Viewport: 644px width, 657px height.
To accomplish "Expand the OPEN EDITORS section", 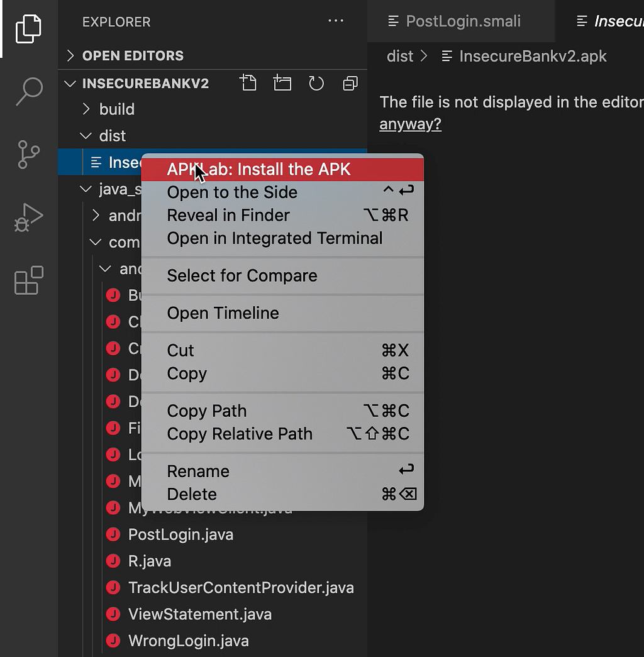I will tap(70, 55).
